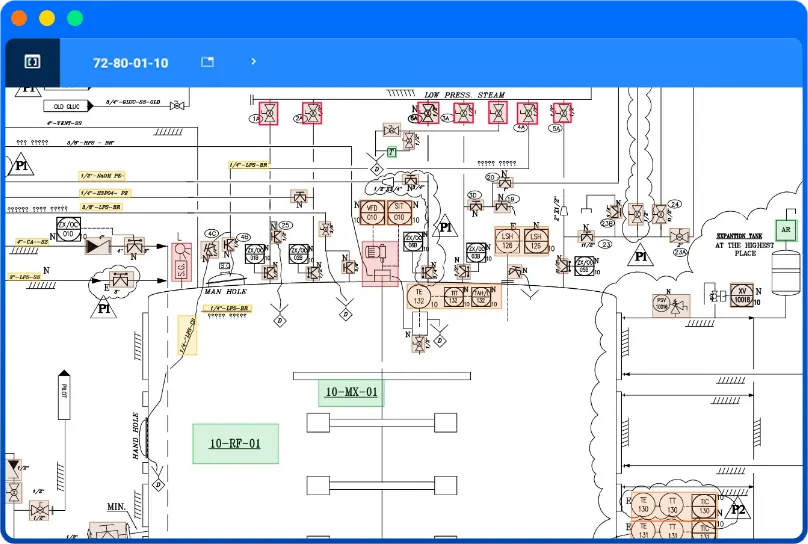Select the TIC 130 controller symbol

click(x=704, y=506)
